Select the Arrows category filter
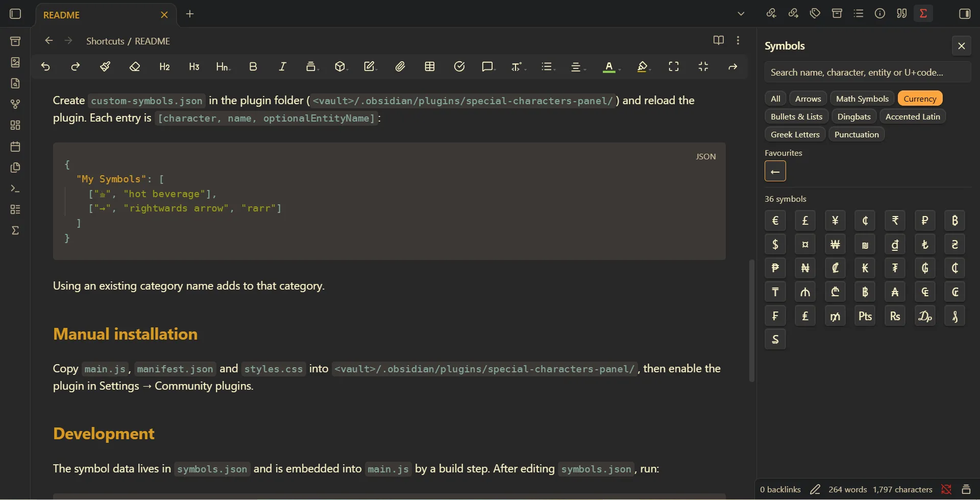 click(808, 99)
